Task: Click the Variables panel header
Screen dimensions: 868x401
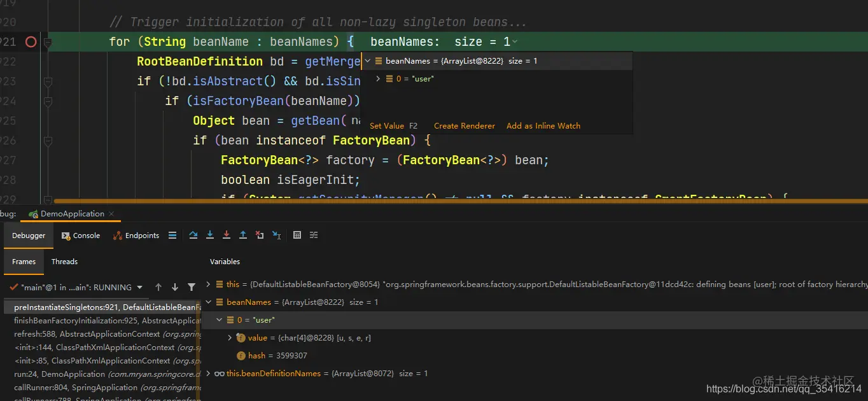Action: click(225, 262)
